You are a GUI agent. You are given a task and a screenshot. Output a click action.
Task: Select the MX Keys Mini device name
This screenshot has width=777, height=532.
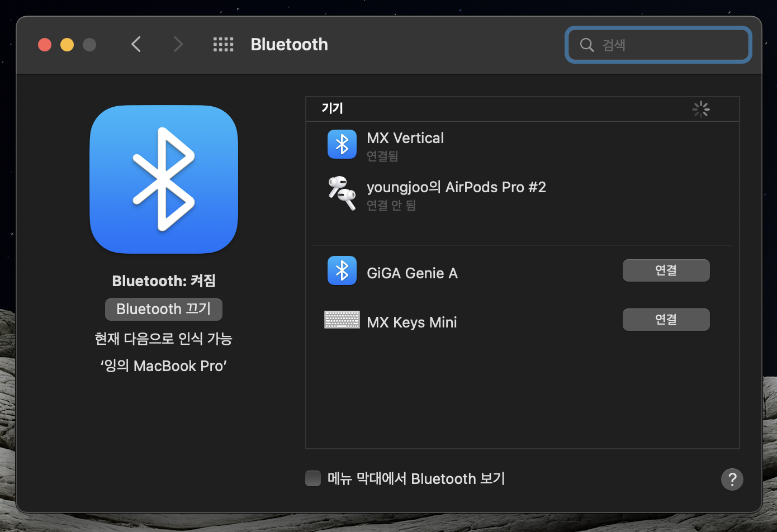(x=412, y=322)
